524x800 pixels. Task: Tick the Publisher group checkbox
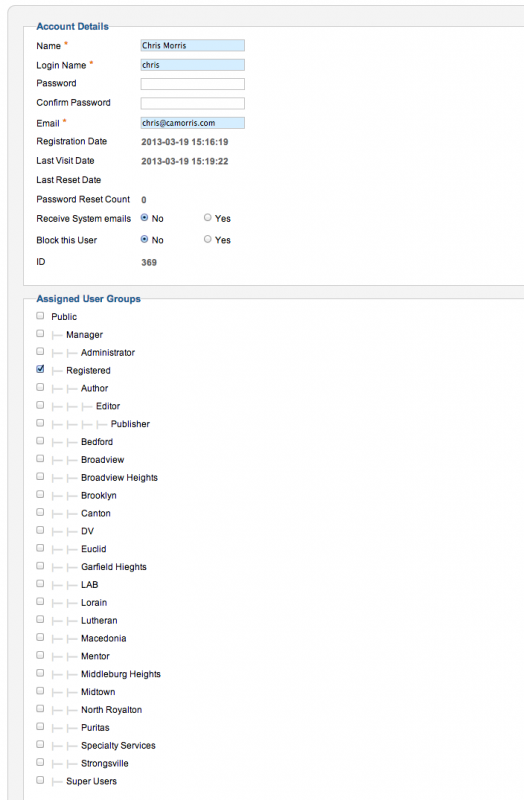click(40, 423)
